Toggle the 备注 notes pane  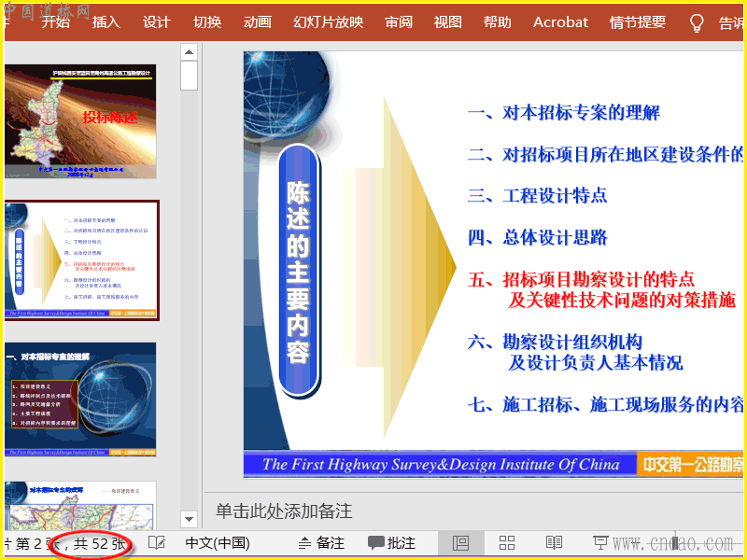(321, 543)
